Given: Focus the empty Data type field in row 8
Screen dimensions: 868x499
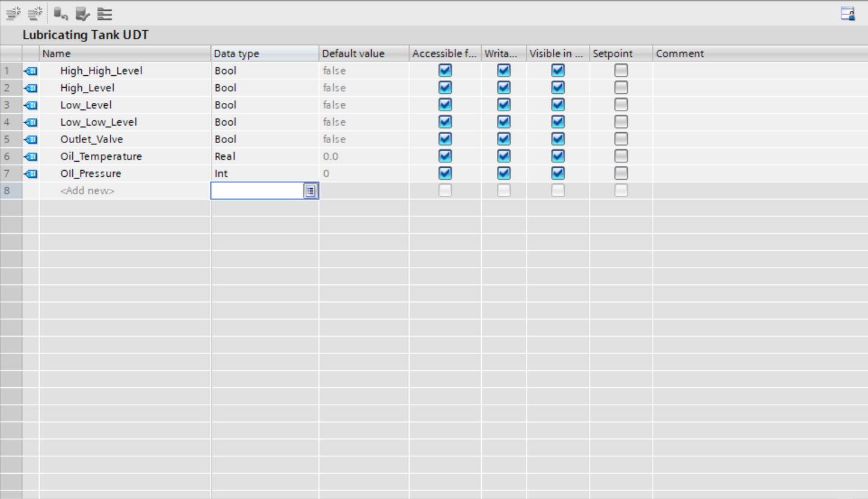Looking at the screenshot, I should click(258, 191).
